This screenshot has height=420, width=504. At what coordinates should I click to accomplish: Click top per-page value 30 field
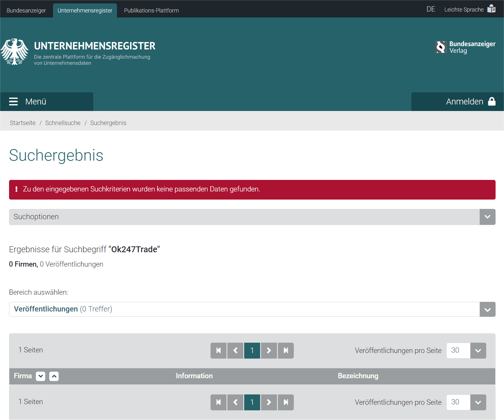[x=458, y=351]
